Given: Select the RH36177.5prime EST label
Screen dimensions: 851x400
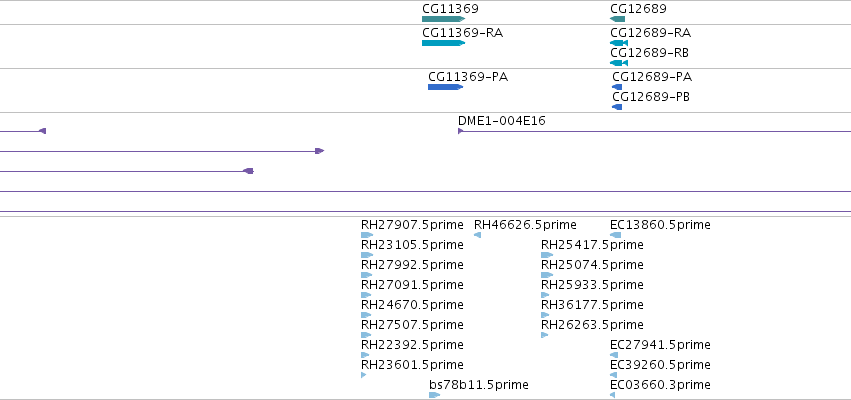Looking at the screenshot, I should pos(592,304).
